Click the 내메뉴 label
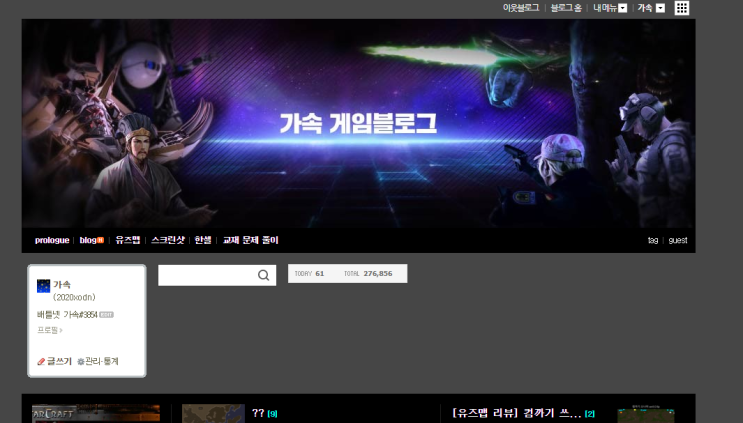This screenshot has width=743, height=423. [605, 8]
